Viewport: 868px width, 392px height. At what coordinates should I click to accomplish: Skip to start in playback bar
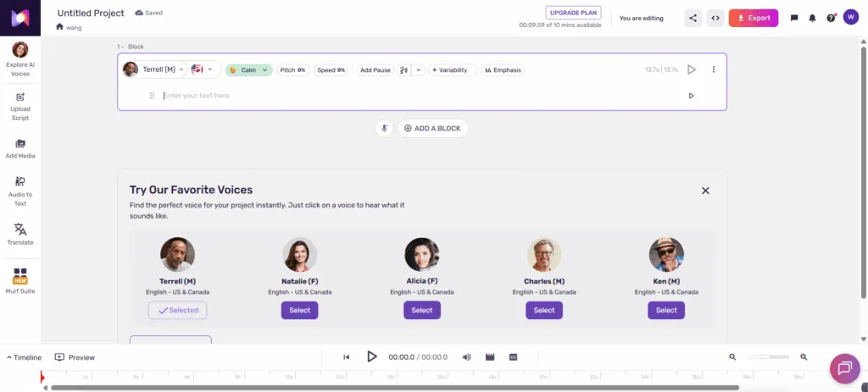[x=347, y=357]
